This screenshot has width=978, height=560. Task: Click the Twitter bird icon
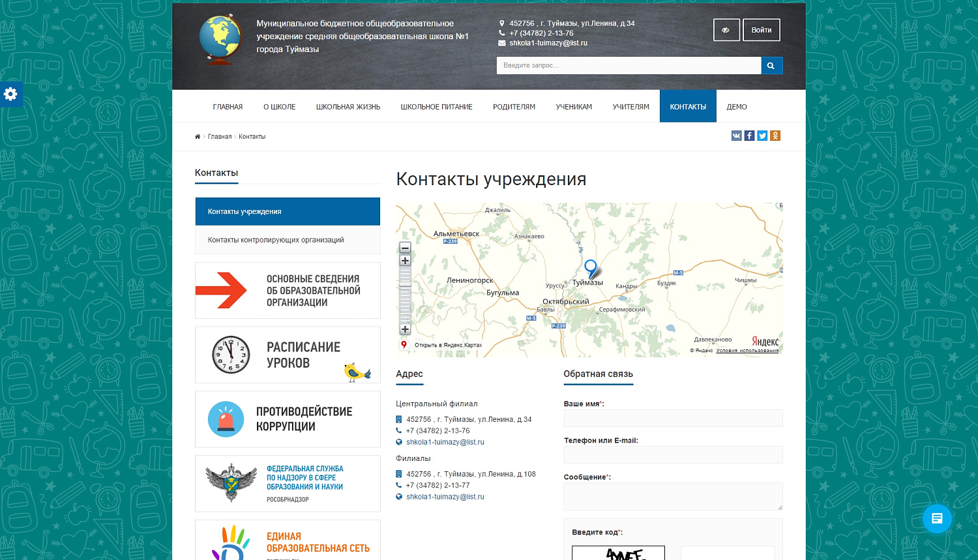tap(762, 136)
